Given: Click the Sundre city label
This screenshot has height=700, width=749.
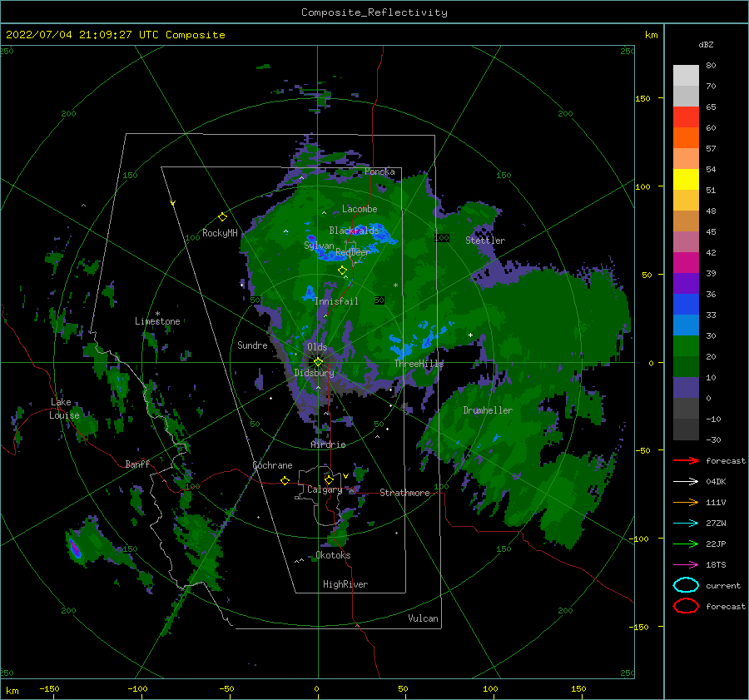Looking at the screenshot, I should (x=252, y=345).
